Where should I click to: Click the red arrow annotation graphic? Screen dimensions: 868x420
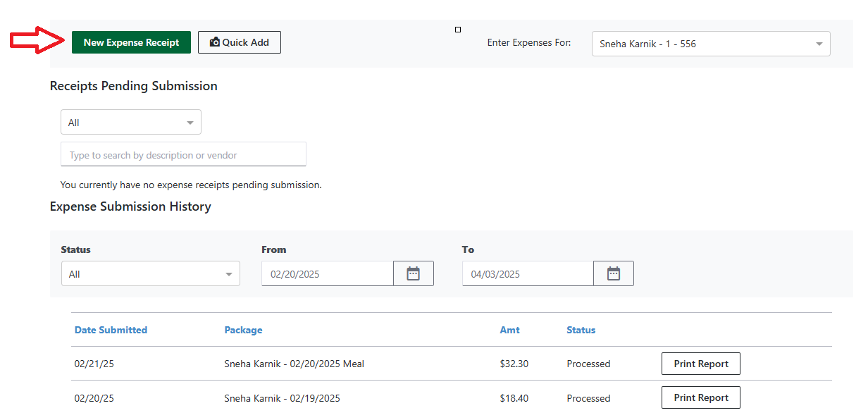point(37,41)
